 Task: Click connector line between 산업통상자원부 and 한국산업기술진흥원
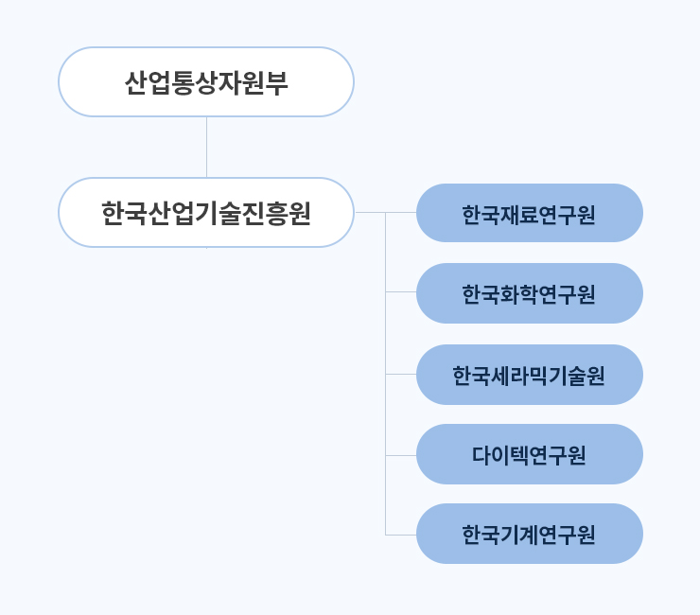(x=207, y=148)
